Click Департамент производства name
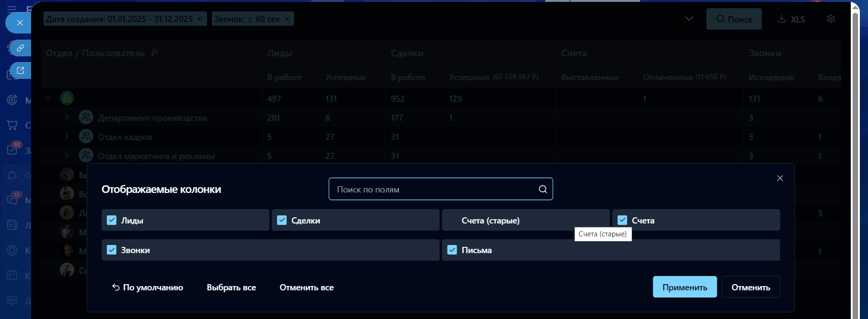Screen dimensions: 868x319 [153, 117]
